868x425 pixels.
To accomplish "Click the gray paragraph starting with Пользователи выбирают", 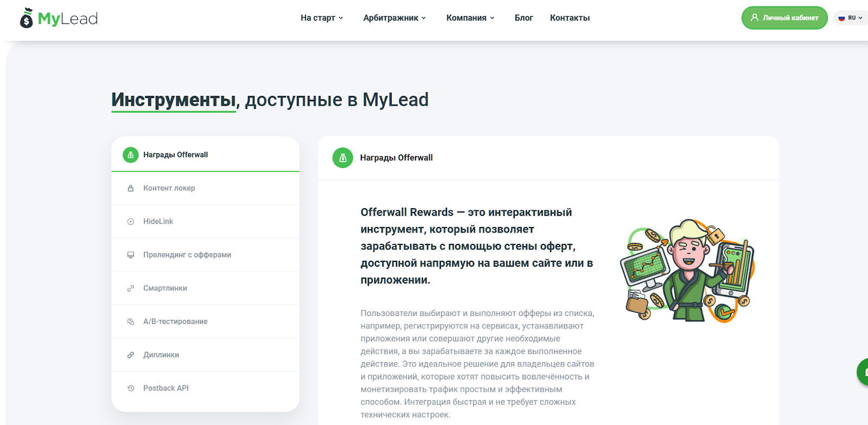I will 477,364.
